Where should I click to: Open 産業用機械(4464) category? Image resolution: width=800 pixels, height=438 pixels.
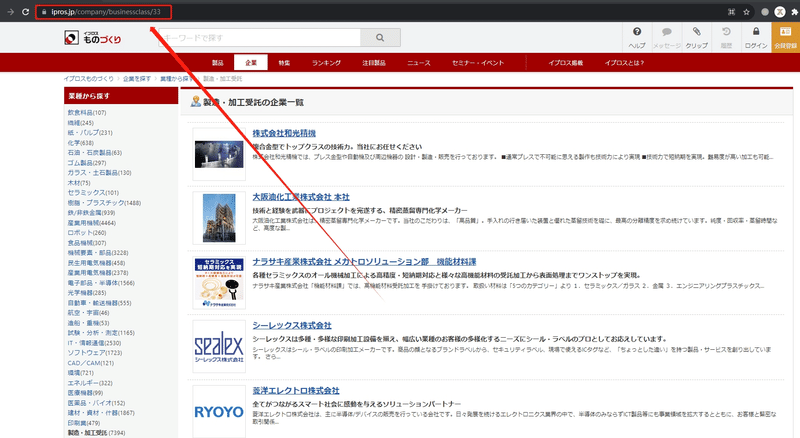click(91, 223)
